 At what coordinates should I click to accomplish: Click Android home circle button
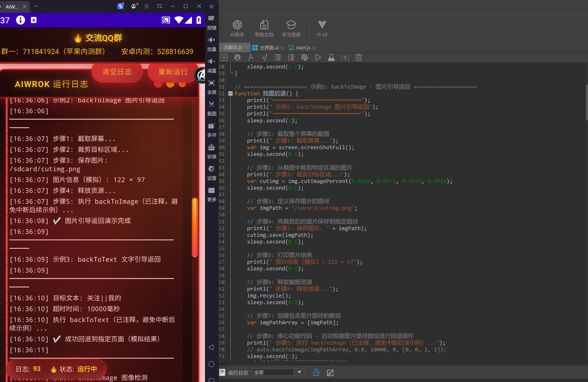pyautogui.click(x=211, y=364)
